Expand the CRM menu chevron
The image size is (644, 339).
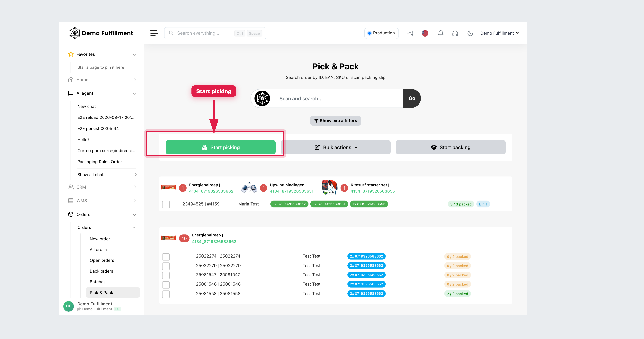(135, 187)
